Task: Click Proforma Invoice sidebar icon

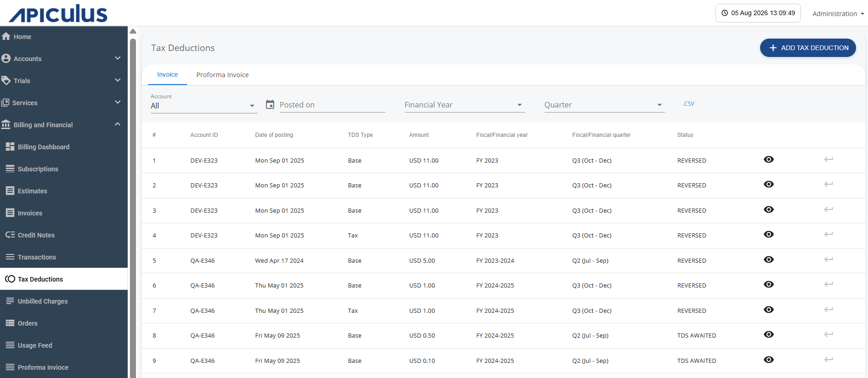Action: click(x=10, y=367)
